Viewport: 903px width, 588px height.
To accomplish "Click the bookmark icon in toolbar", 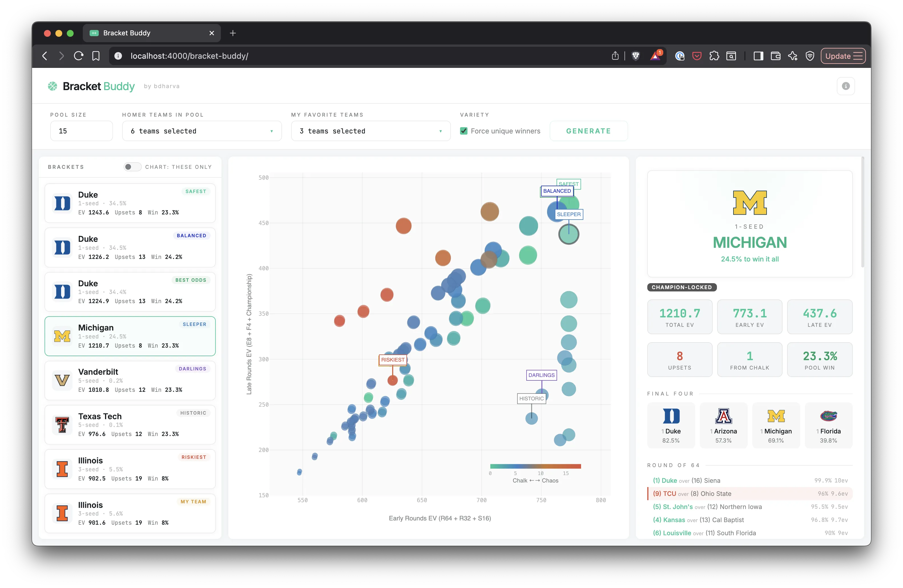I will click(96, 56).
